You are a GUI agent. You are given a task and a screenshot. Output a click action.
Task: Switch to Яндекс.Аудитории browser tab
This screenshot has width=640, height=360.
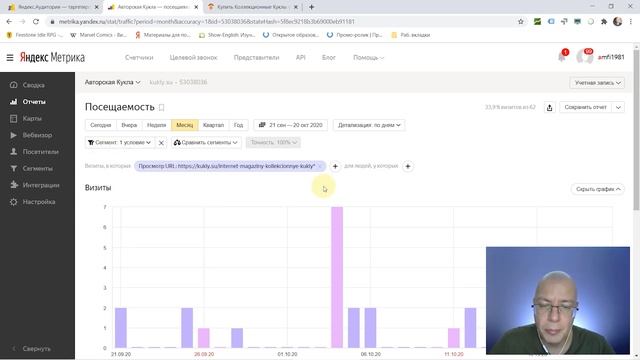[x=53, y=7]
